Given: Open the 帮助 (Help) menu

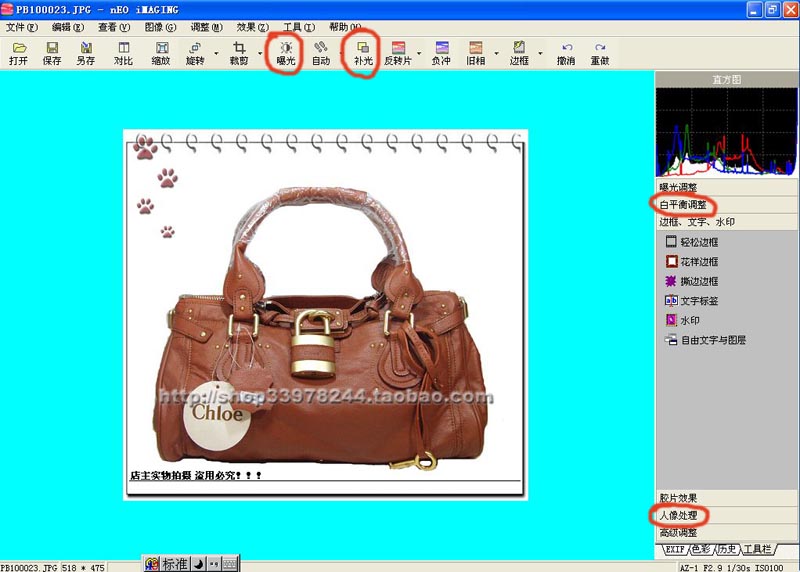Looking at the screenshot, I should [x=345, y=27].
